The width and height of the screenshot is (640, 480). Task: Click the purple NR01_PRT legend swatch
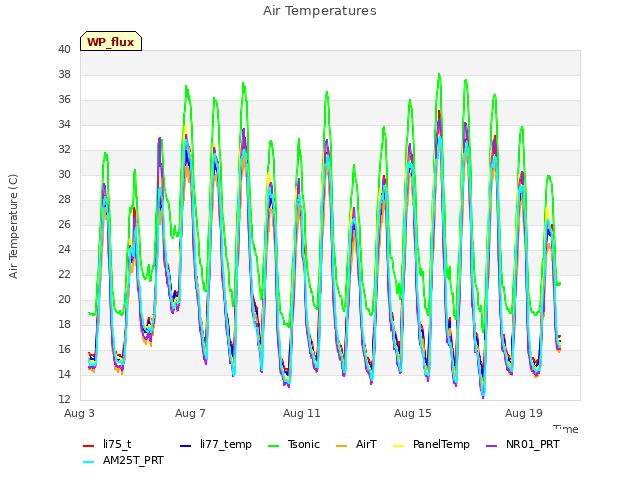point(492,446)
